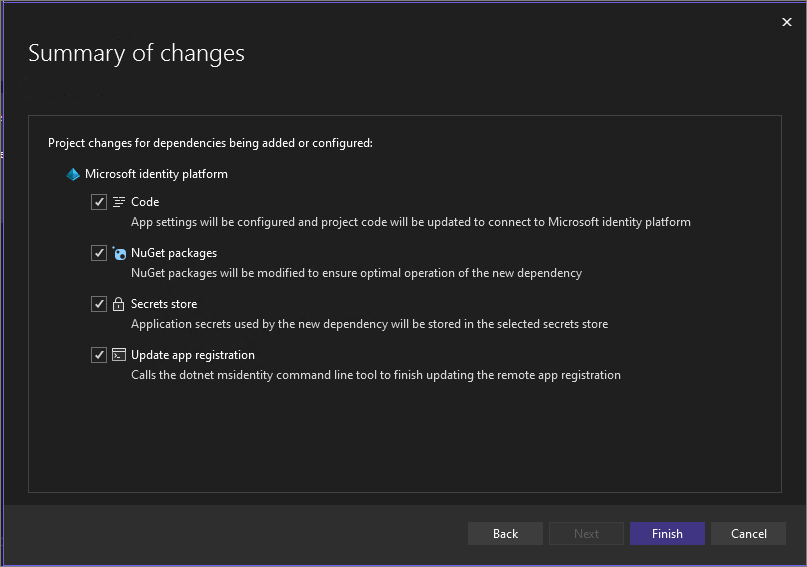Click the 'Secrets store' label text
The height and width of the screenshot is (567, 807).
click(164, 304)
